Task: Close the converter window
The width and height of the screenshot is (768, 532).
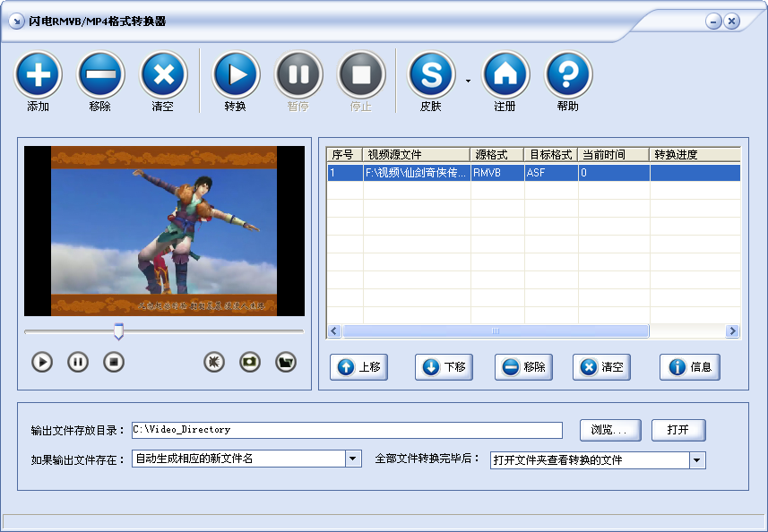Action: coord(732,21)
